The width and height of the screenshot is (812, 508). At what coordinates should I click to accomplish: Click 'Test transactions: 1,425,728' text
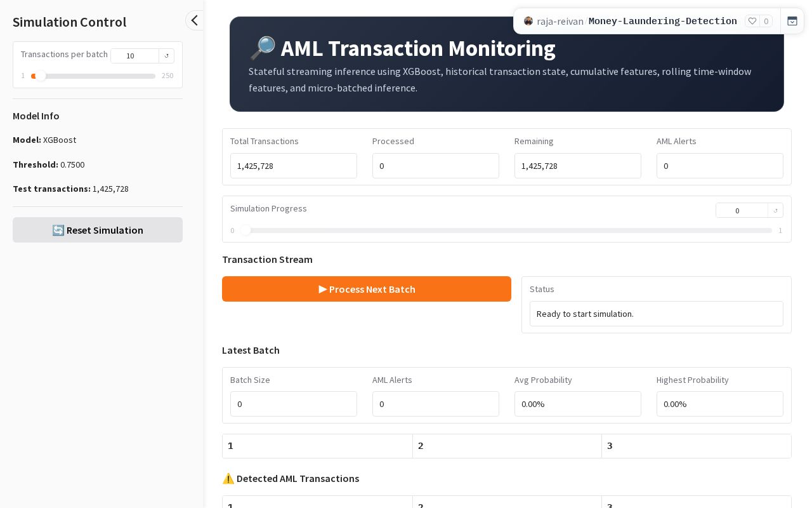[70, 189]
